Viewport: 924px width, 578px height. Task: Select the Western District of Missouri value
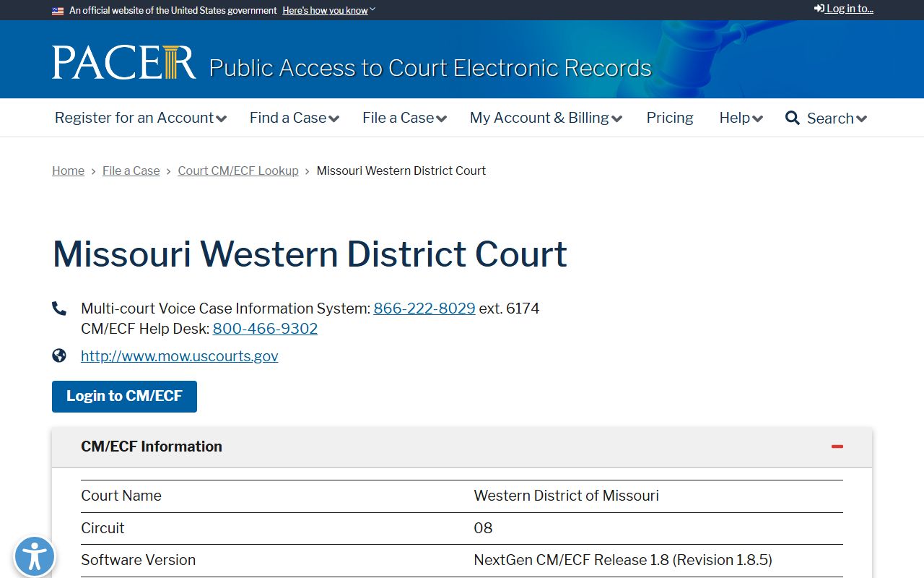pyautogui.click(x=567, y=496)
